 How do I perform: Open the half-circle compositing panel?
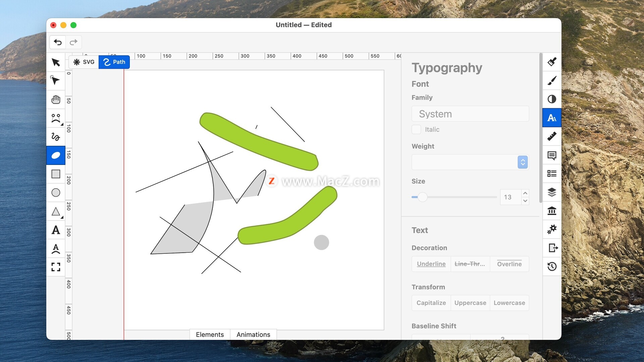pyautogui.click(x=552, y=99)
